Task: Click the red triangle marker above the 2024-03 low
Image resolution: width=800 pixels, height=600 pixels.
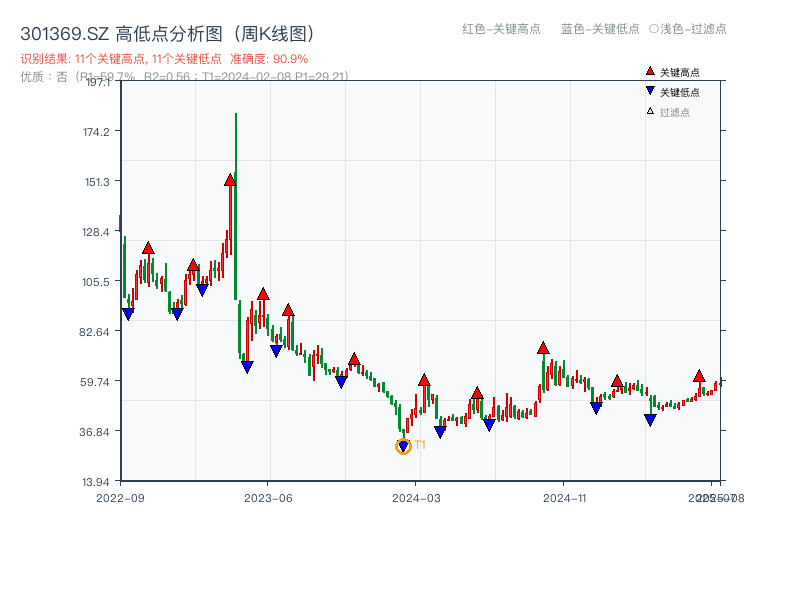Action: (424, 381)
